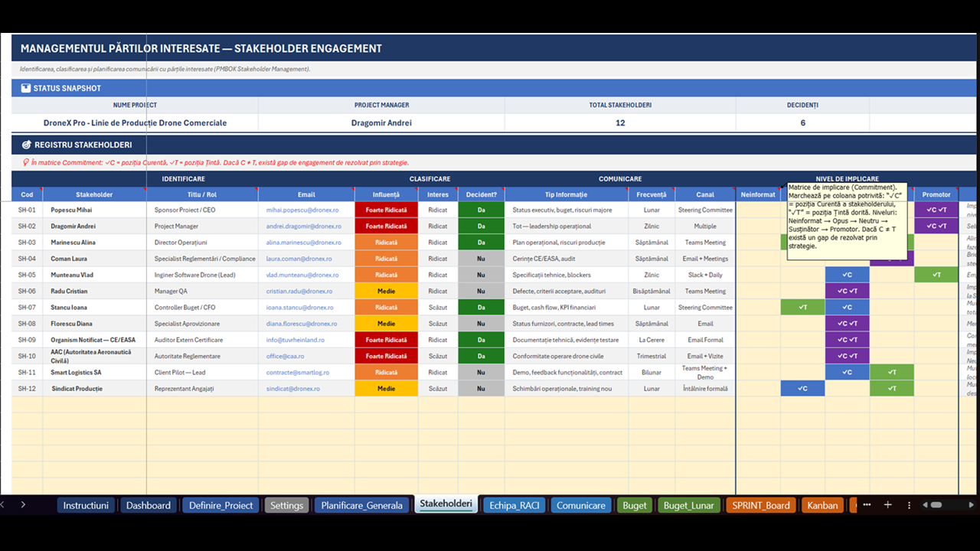
Task: Open the SPRINT_Board sheet tab
Action: pos(761,505)
